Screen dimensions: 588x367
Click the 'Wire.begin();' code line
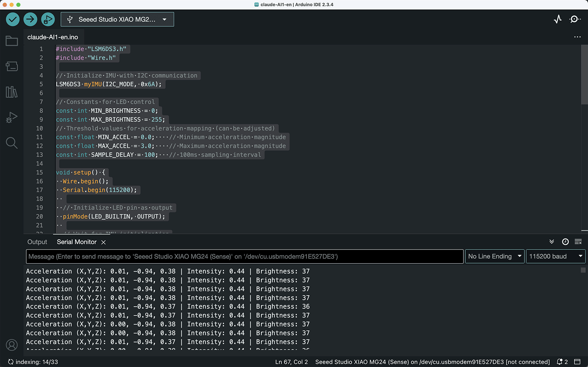(85, 181)
